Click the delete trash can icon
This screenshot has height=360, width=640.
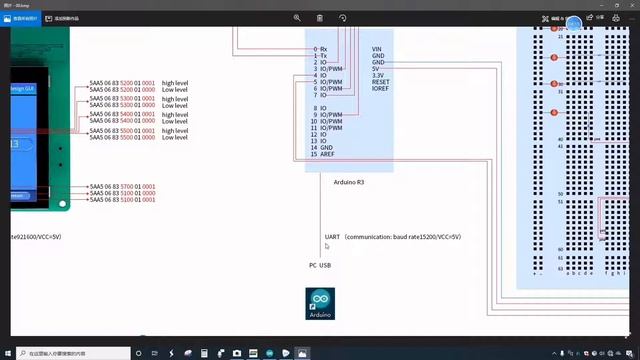click(320, 18)
